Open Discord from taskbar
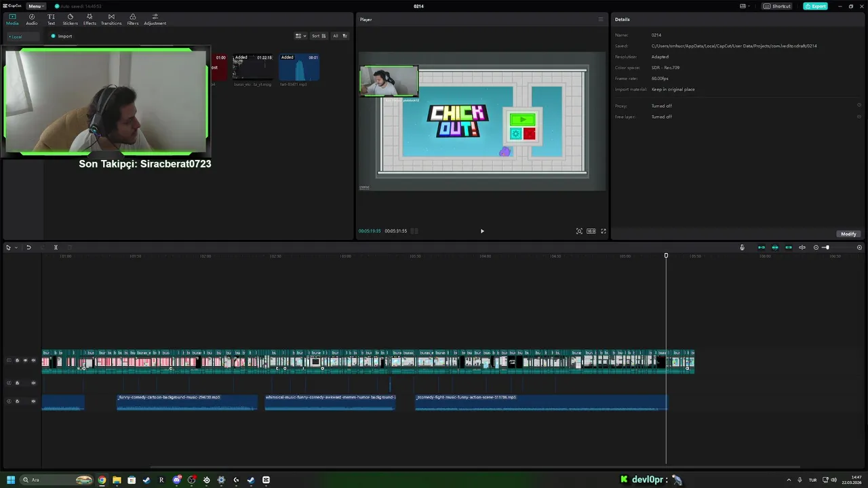Screen dimensions: 868x488 (x=177, y=480)
